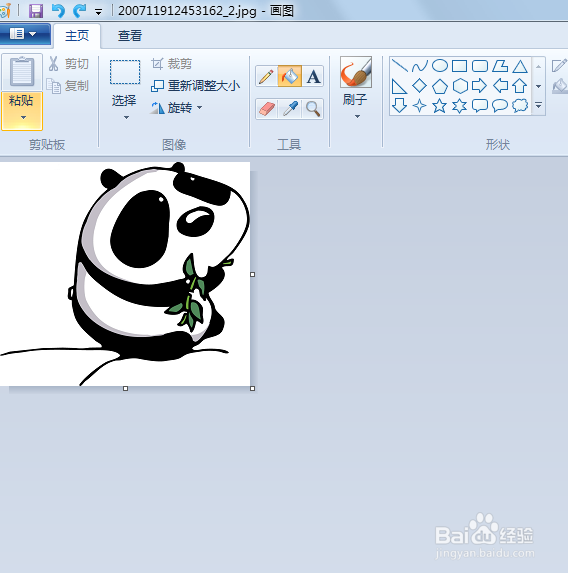Image resolution: width=568 pixels, height=573 pixels.
Task: Select the Pentagon shape
Action: click(x=439, y=86)
